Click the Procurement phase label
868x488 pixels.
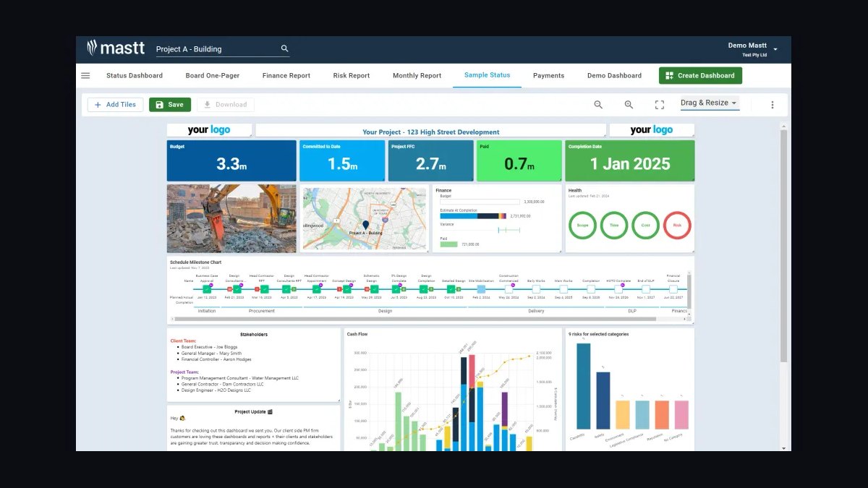coord(261,311)
